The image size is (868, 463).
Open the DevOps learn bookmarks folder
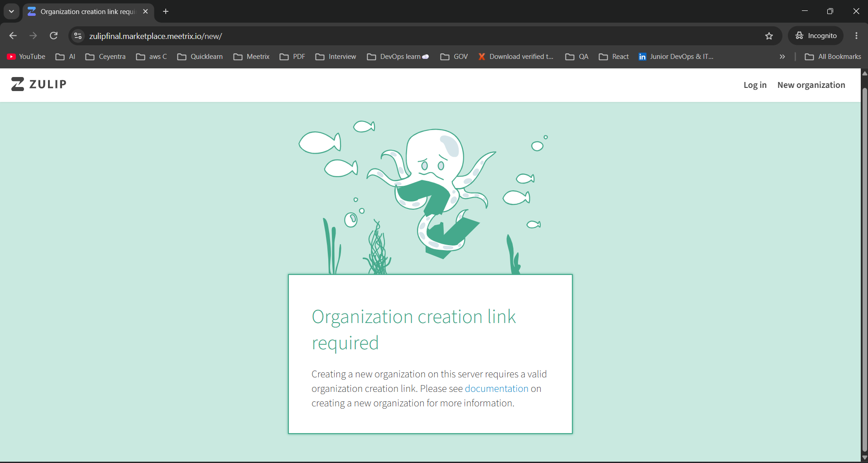click(398, 57)
